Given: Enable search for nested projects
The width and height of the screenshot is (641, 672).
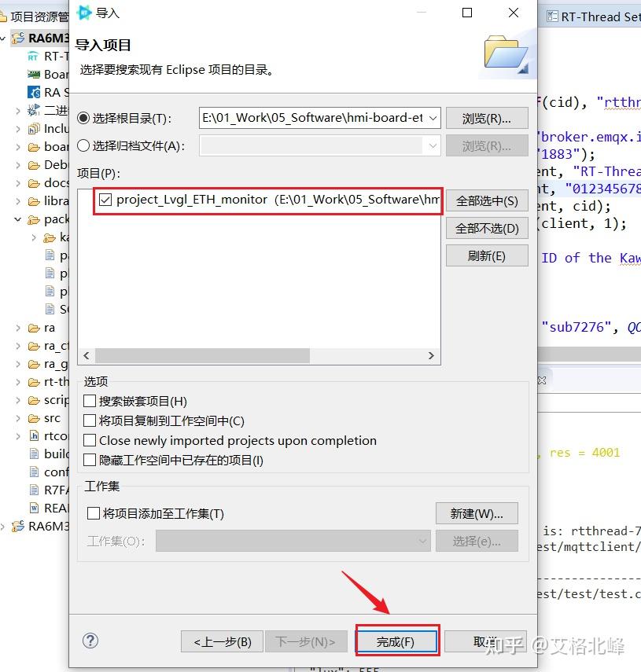Looking at the screenshot, I should point(89,401).
